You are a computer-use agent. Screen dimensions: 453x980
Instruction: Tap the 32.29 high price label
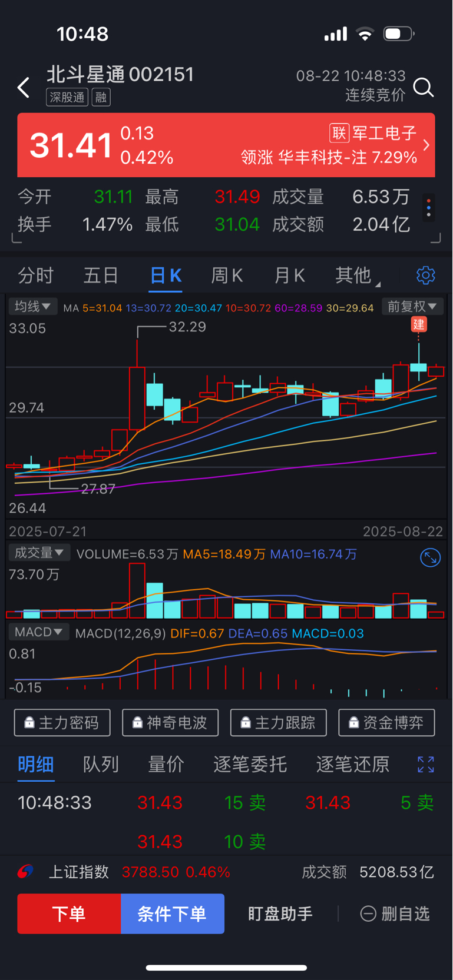click(187, 327)
